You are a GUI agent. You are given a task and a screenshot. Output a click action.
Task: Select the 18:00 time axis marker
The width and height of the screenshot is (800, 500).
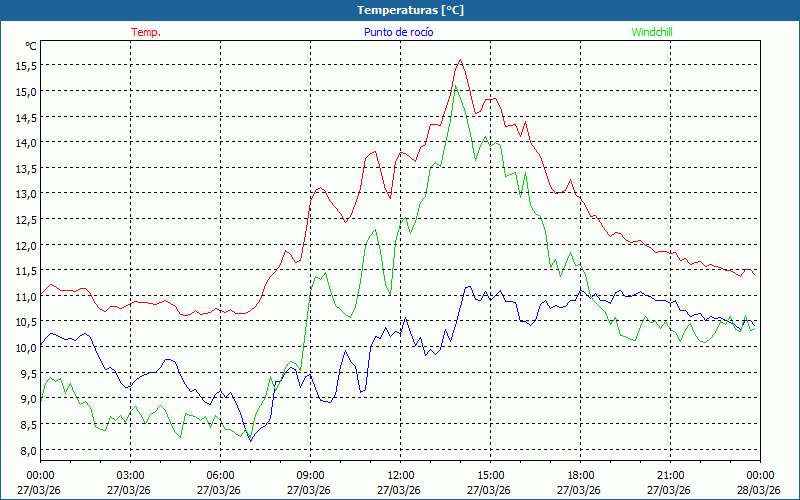(x=580, y=475)
